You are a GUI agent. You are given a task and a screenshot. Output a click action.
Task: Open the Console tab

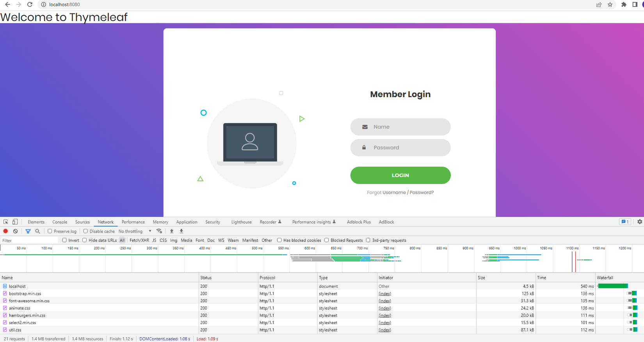[x=60, y=222]
